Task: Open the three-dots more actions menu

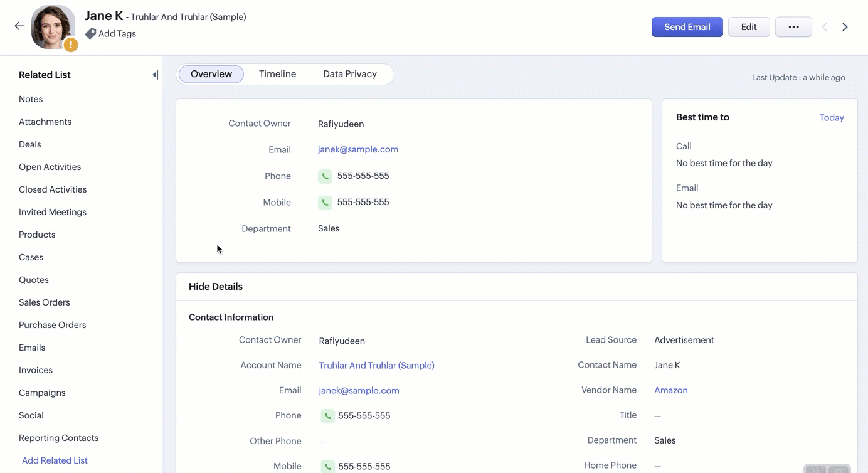Action: (x=793, y=27)
